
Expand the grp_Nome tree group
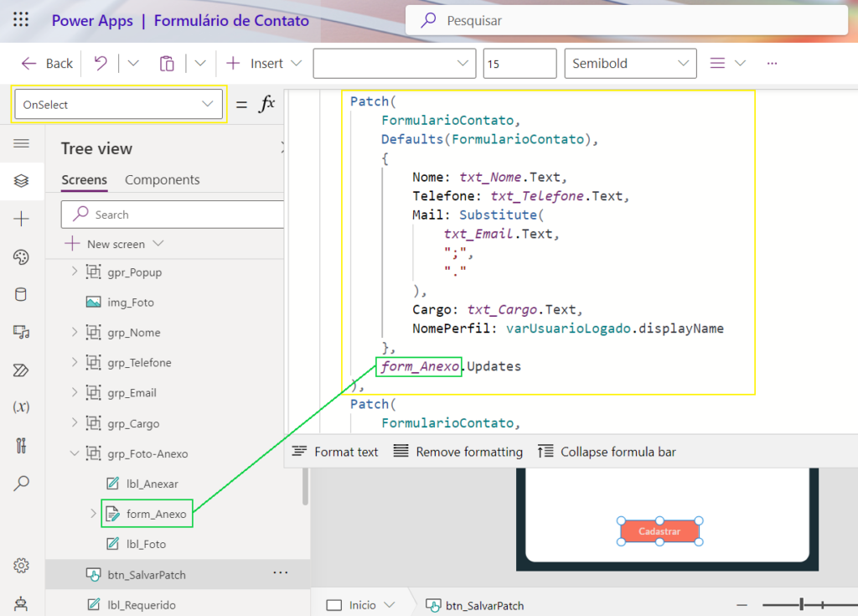[x=74, y=333]
